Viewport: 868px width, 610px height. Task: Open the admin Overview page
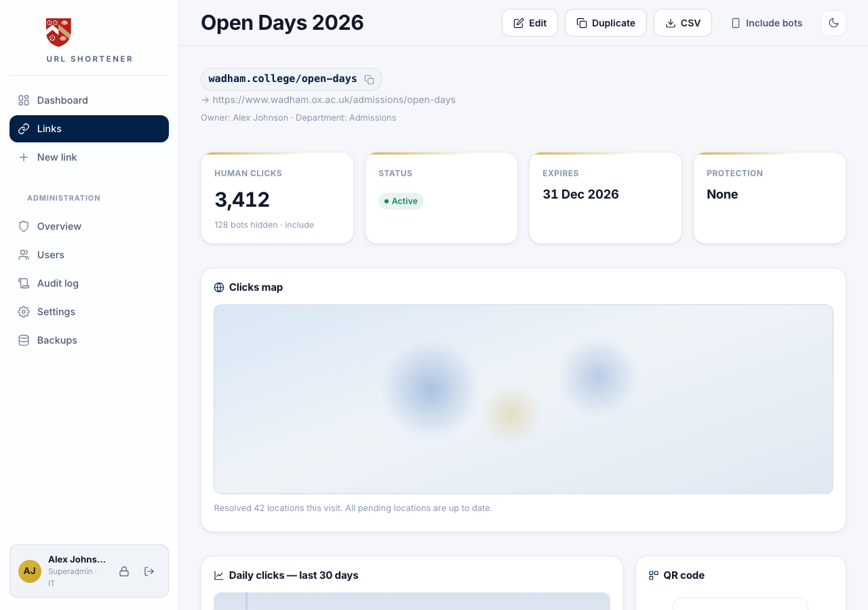point(89,226)
